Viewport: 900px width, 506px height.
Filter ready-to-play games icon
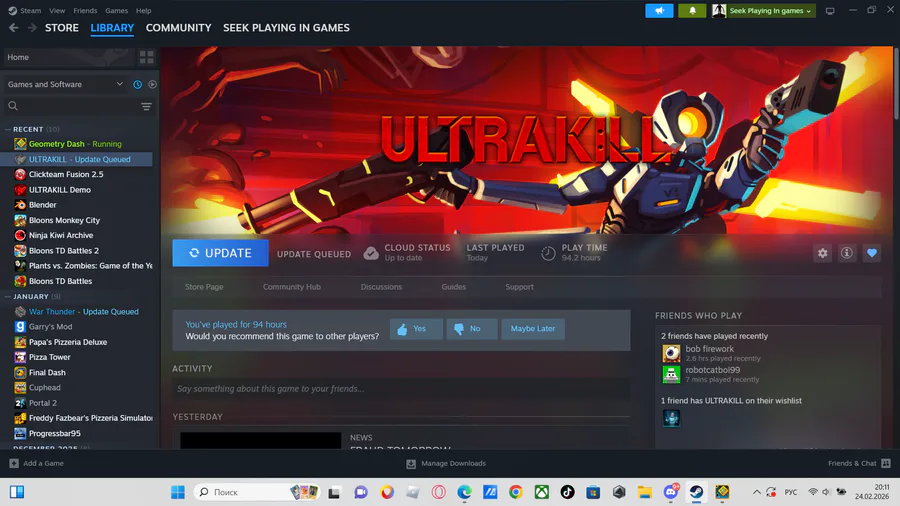tap(152, 84)
